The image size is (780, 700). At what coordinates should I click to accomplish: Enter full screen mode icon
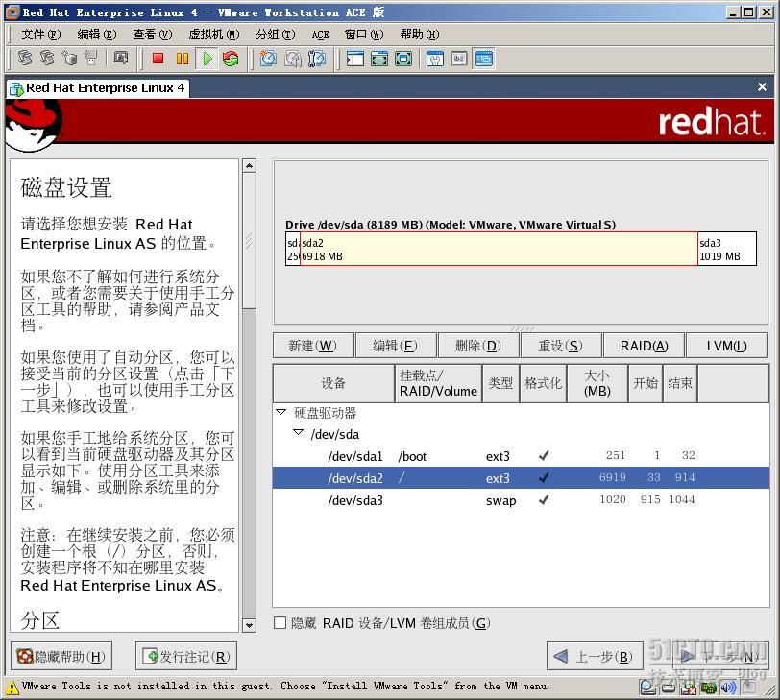403,59
